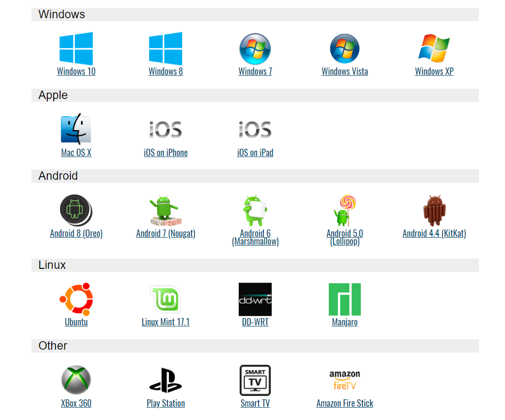The height and width of the screenshot is (420, 505).
Task: Click the Windows XP flag icon
Action: (434, 48)
